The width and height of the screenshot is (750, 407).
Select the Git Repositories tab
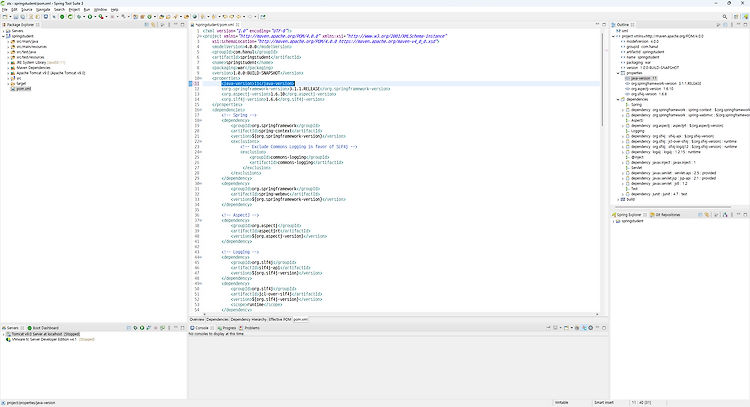coord(665,215)
